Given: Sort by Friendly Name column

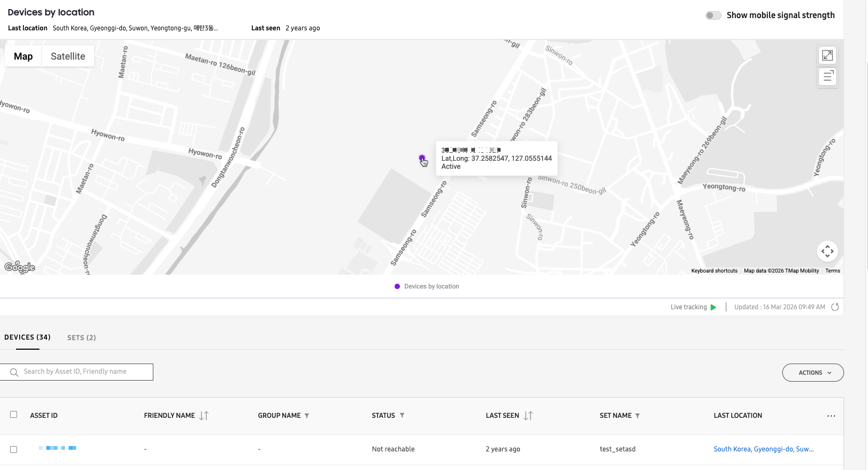Looking at the screenshot, I should tap(204, 416).
